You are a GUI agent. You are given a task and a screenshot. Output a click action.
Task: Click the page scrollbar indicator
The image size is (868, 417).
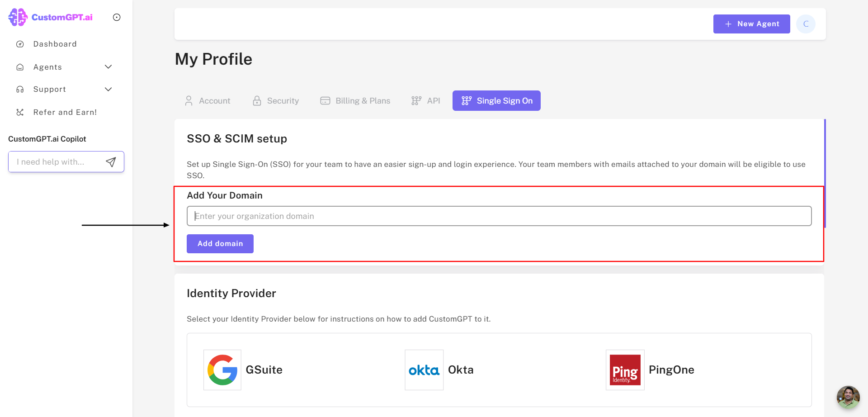pyautogui.click(x=825, y=173)
